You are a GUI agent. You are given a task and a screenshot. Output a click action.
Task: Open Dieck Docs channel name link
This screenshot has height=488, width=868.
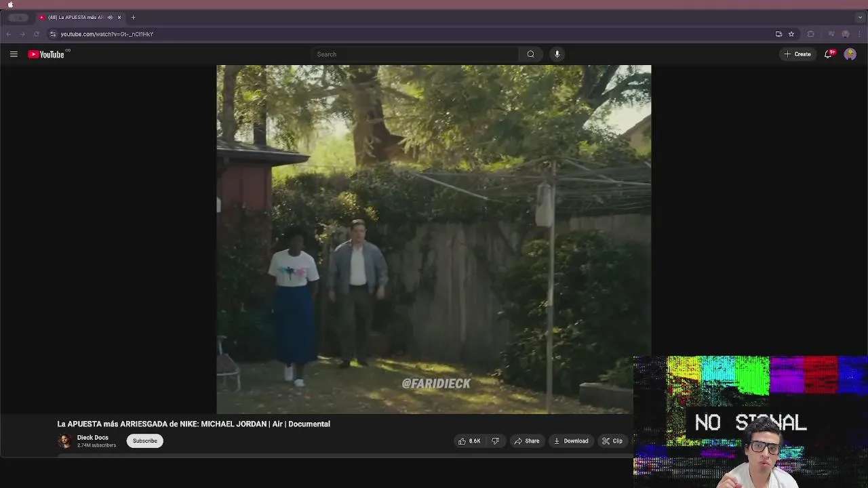[93, 438]
